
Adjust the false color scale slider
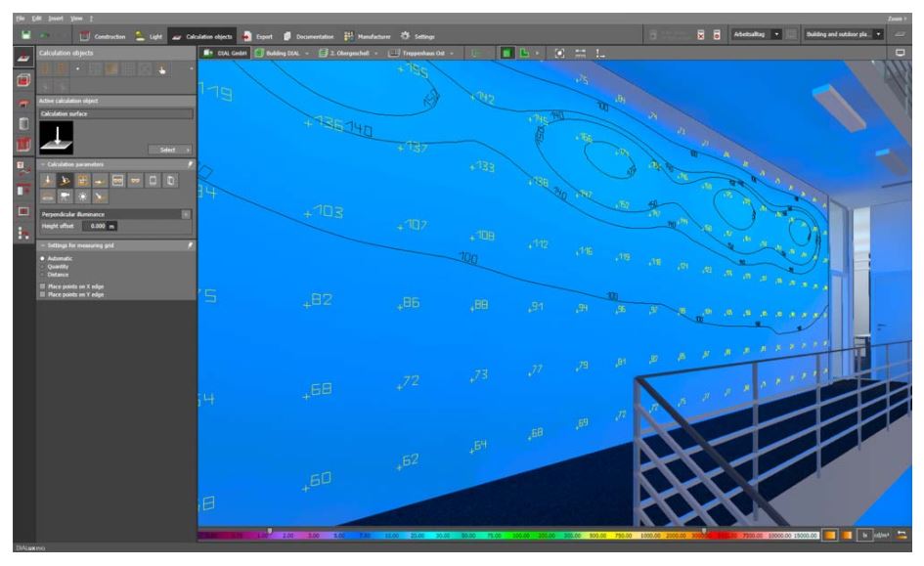coord(269,531)
